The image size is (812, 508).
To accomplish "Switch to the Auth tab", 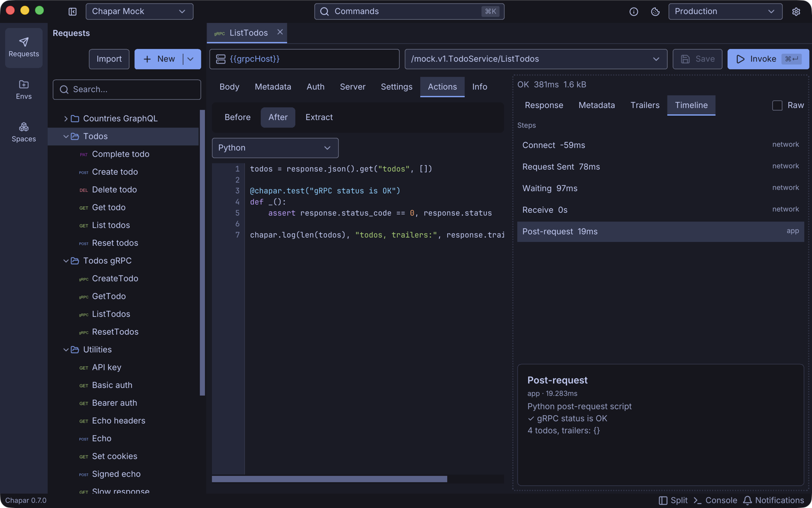I will click(x=315, y=87).
